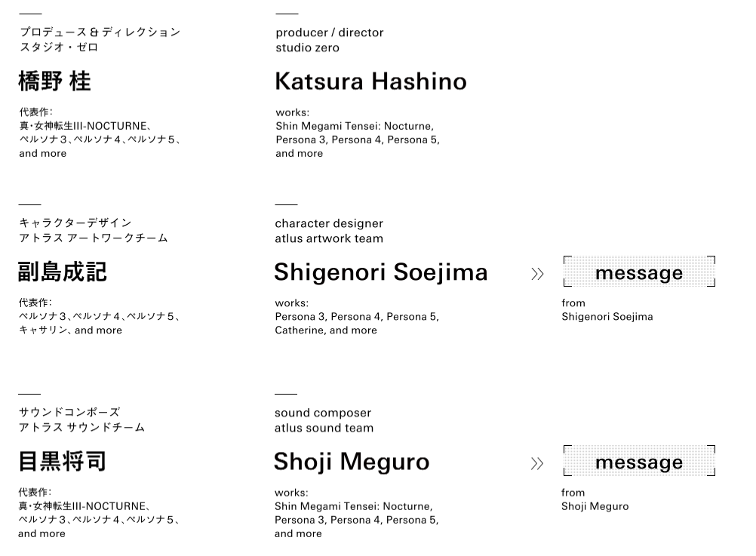The image size is (756, 556).
Task: Click the message button for Shoji Meguro
Action: point(638,462)
